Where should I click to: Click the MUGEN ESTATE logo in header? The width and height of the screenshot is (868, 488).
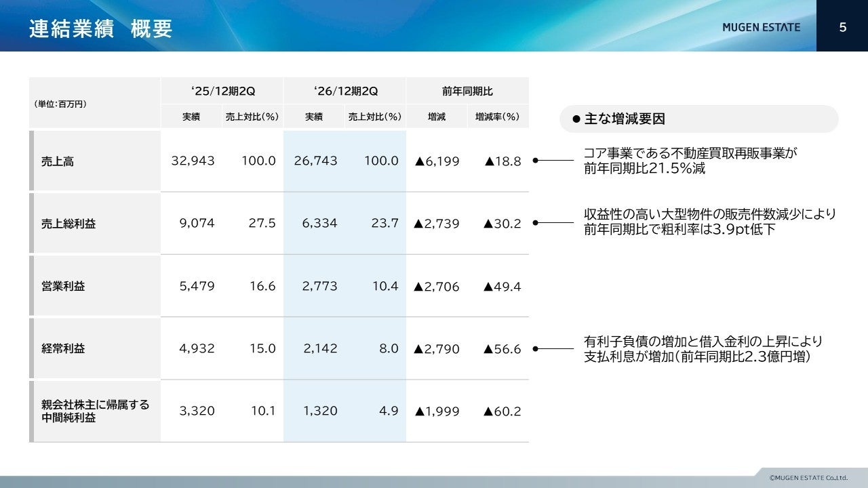tap(761, 28)
